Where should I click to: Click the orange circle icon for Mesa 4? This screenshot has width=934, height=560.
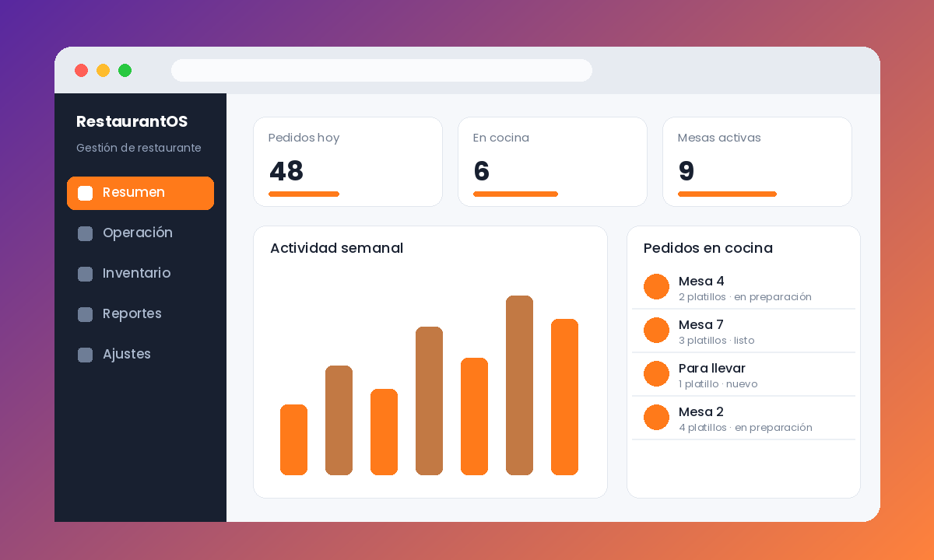coord(657,287)
